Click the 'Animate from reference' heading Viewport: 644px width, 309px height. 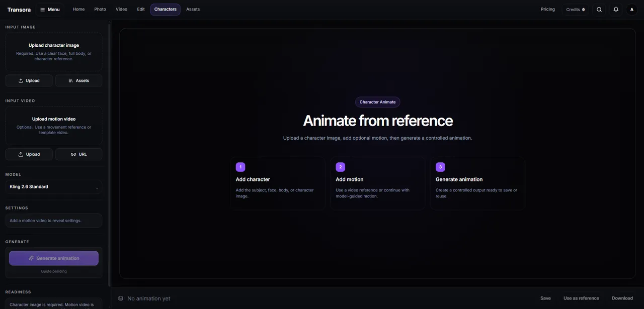point(378,121)
